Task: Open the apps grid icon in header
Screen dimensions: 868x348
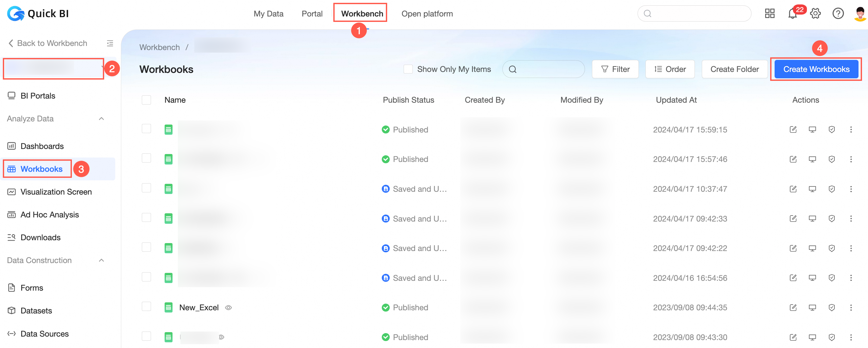Action: point(770,14)
